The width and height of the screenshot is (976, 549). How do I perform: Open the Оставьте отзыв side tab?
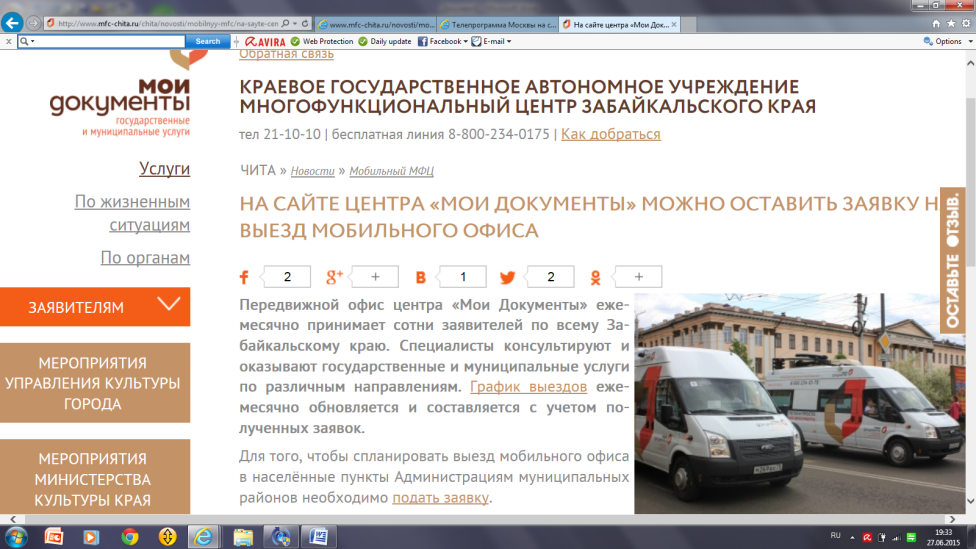click(x=952, y=260)
